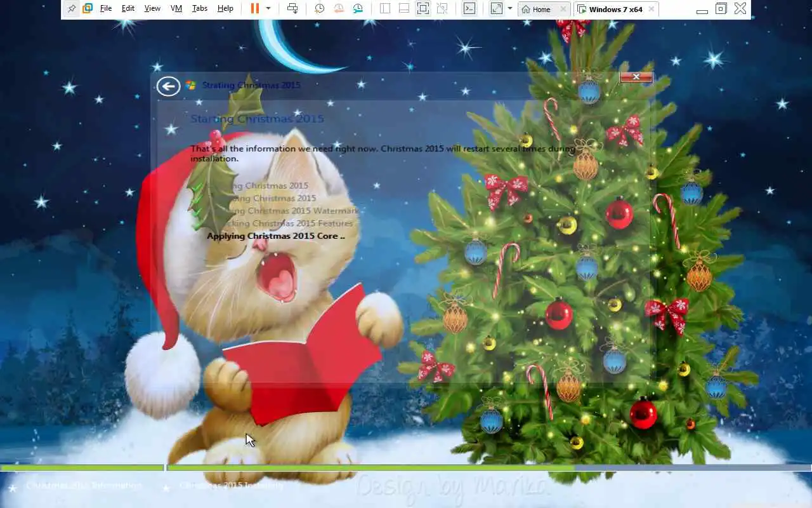Pause the virtual machine with orange button
The image size is (812, 508).
tap(254, 9)
